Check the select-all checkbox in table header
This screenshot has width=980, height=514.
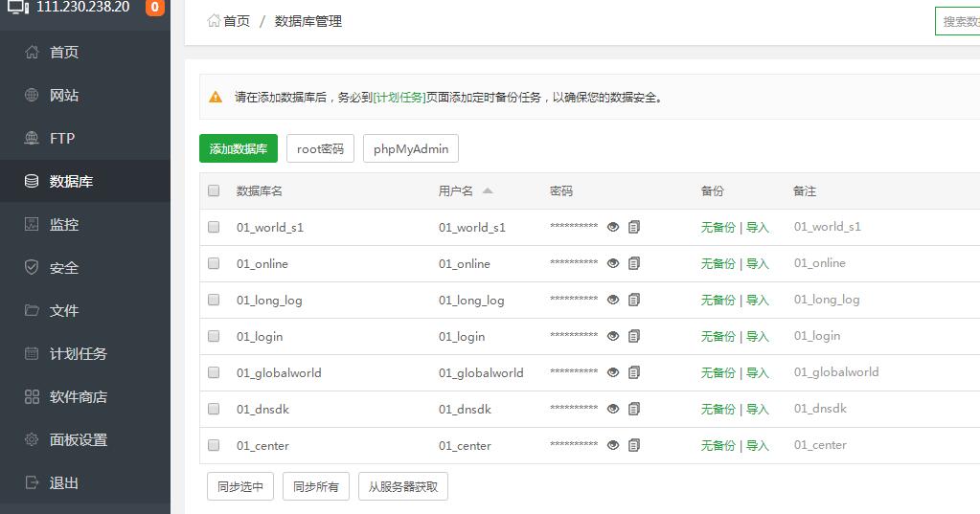[214, 190]
